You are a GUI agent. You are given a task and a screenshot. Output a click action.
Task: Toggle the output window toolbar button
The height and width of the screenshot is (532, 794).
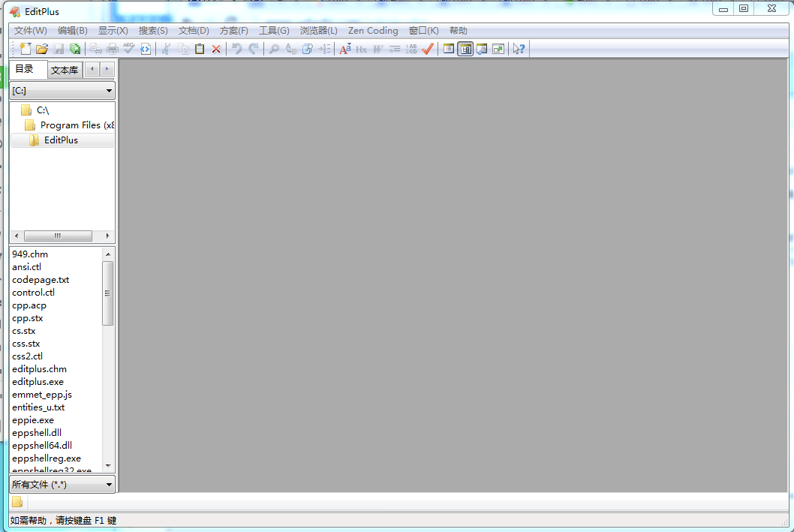pos(482,49)
